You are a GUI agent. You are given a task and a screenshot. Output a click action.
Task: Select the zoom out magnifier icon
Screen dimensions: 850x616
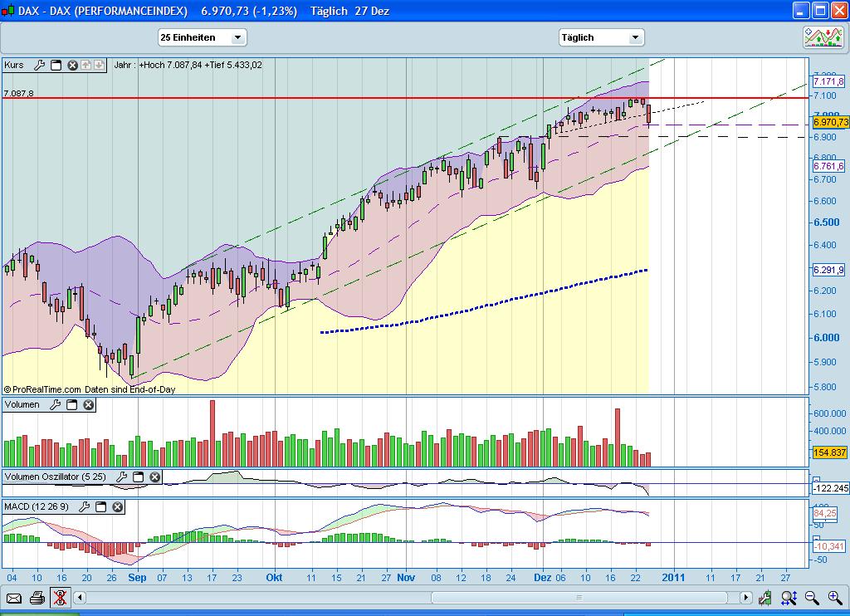[x=811, y=598]
